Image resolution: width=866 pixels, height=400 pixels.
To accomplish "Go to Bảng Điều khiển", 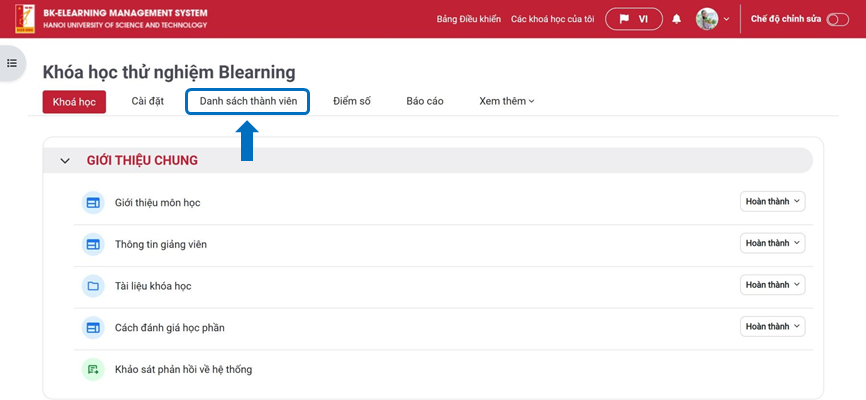I will point(469,19).
